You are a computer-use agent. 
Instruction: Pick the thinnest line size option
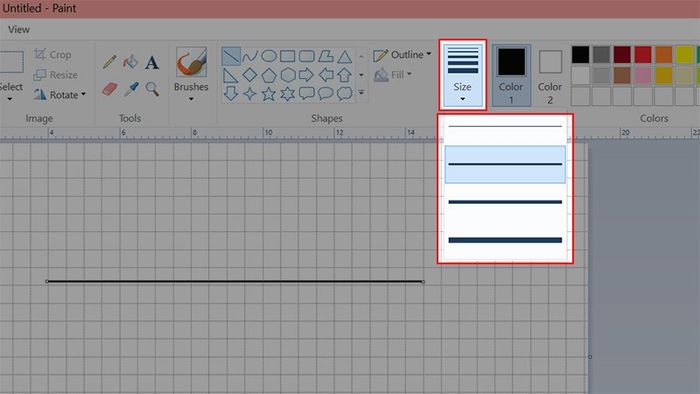[505, 127]
